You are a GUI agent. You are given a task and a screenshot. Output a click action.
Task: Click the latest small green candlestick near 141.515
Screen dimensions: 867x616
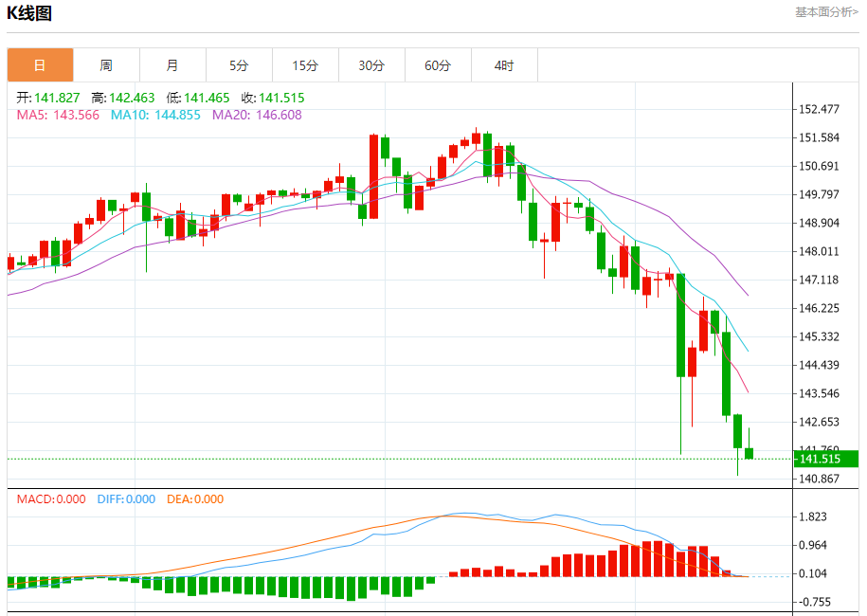pos(750,453)
